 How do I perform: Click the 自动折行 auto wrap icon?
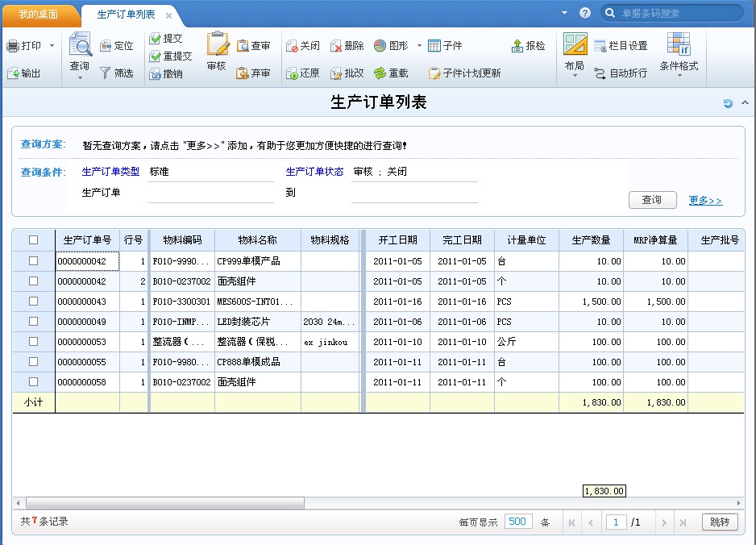(600, 73)
